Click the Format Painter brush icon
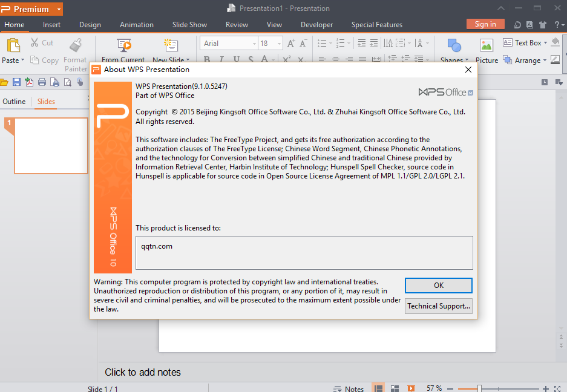This screenshot has height=392, width=567. (x=76, y=45)
